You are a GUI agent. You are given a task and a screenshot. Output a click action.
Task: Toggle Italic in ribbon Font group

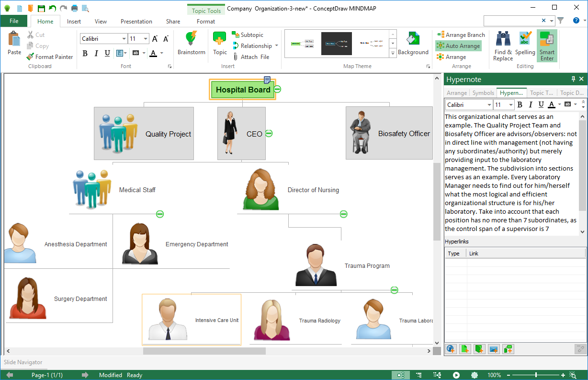click(x=96, y=53)
